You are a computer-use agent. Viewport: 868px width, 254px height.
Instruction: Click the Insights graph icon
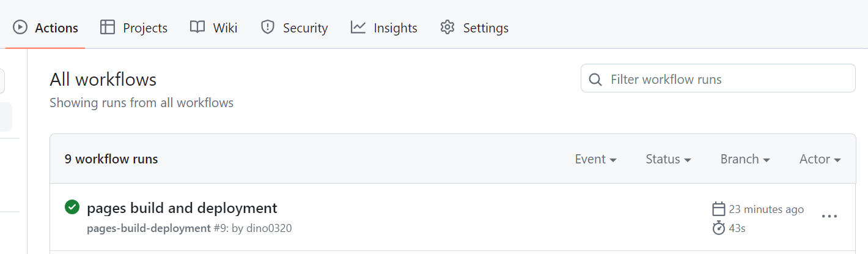coord(358,28)
